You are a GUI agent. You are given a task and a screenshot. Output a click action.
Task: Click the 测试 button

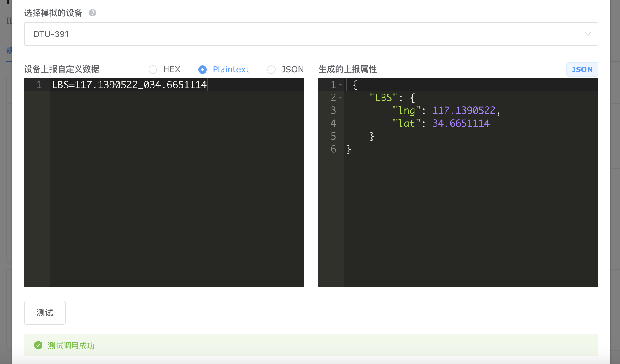(45, 313)
